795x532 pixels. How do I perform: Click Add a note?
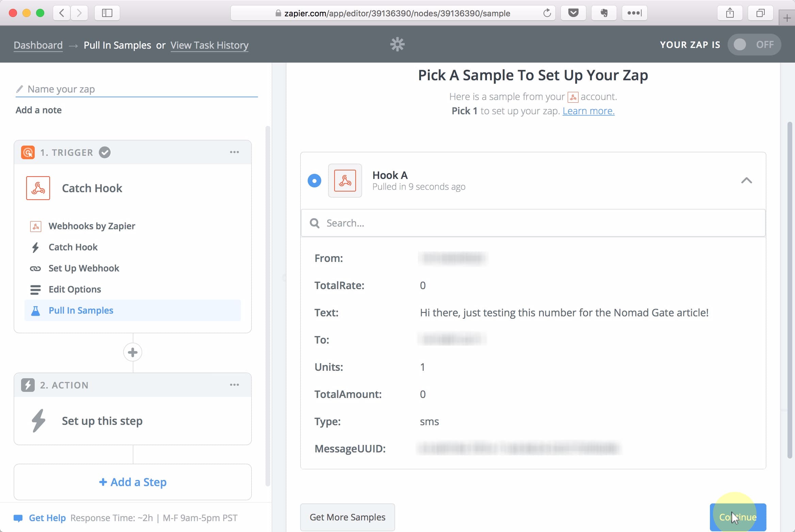[x=38, y=110]
